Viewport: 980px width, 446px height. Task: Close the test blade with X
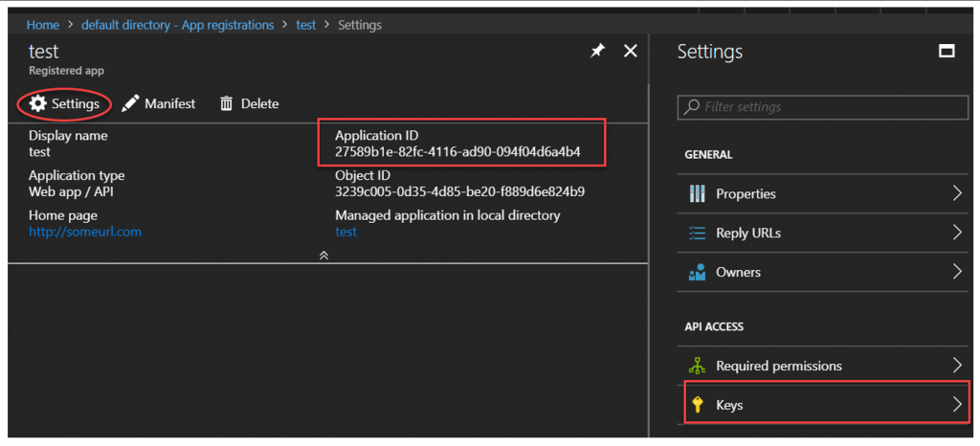(x=631, y=52)
